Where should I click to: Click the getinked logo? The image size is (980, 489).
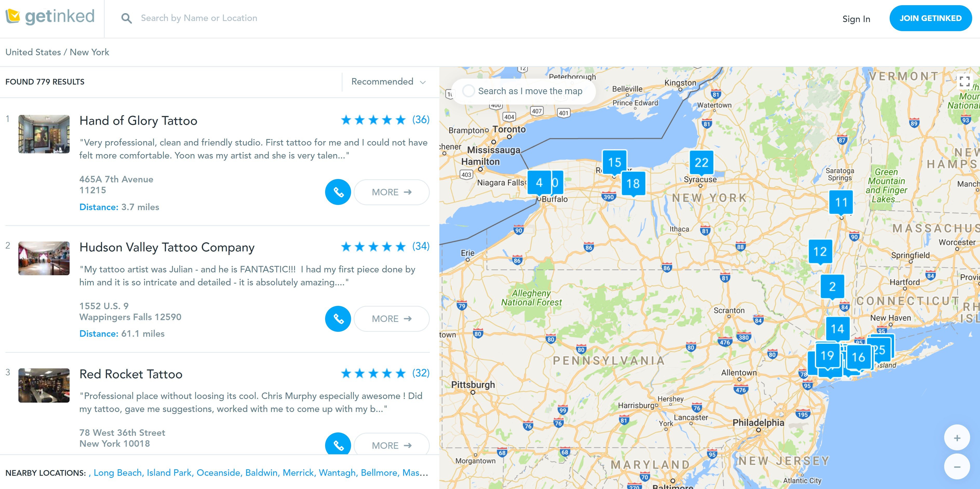click(x=50, y=16)
